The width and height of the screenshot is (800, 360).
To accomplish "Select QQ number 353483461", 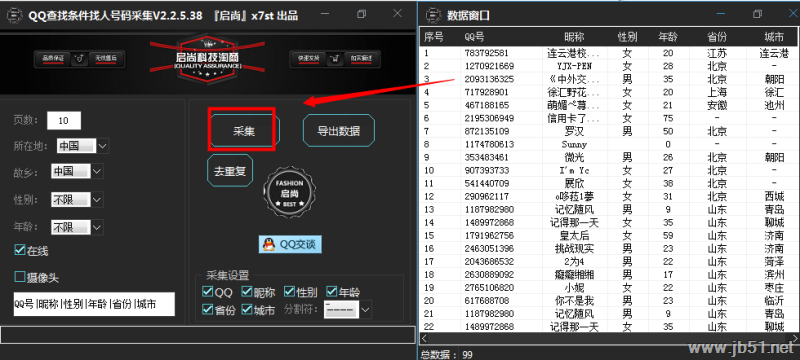I will point(486,158).
